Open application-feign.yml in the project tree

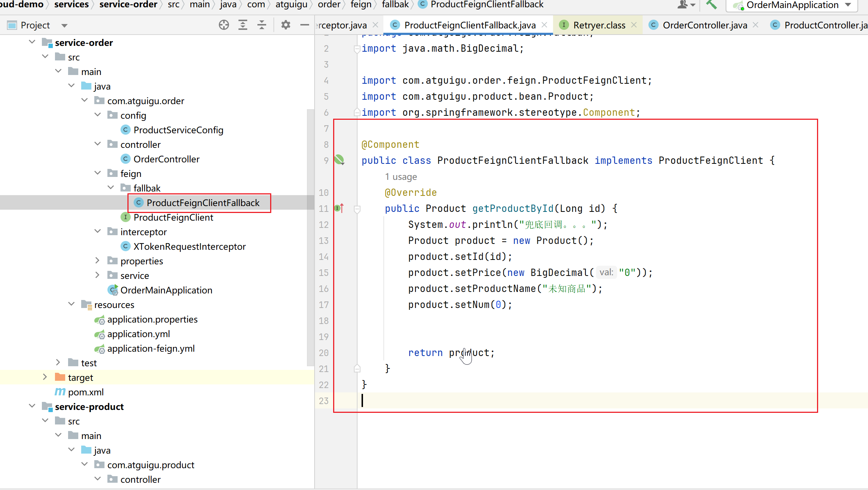151,348
